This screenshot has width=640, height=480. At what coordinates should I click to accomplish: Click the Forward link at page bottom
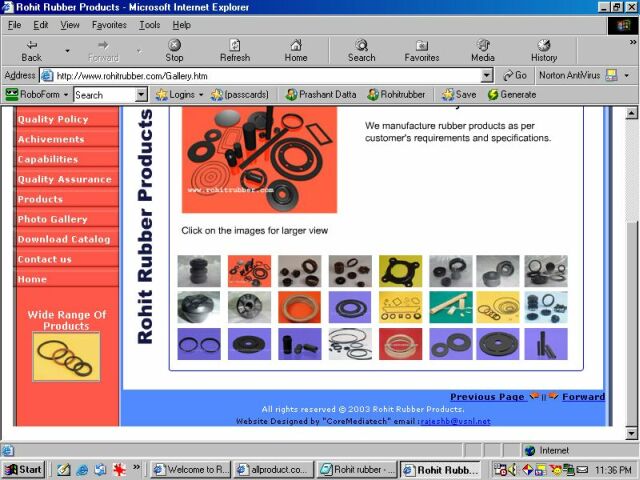(584, 397)
